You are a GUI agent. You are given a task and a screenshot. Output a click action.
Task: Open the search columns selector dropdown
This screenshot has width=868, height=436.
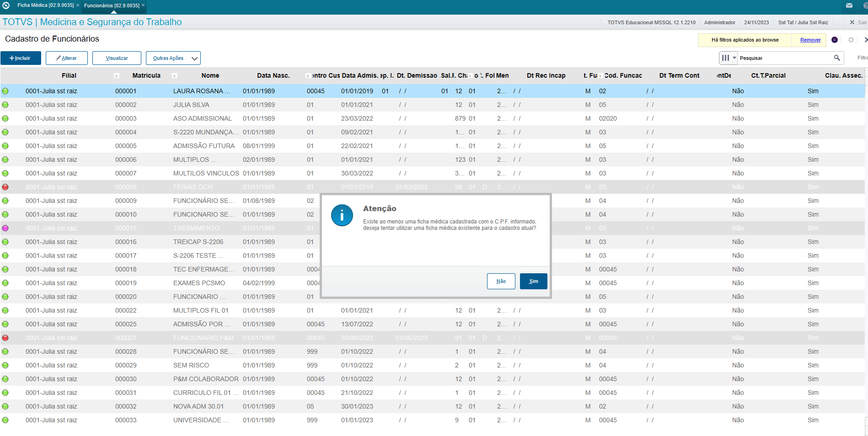[x=729, y=58]
